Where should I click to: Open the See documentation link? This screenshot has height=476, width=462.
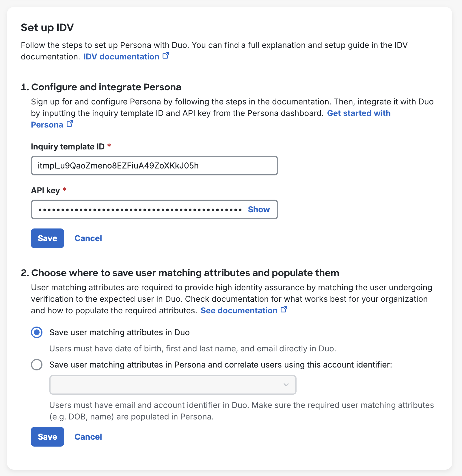240,310
